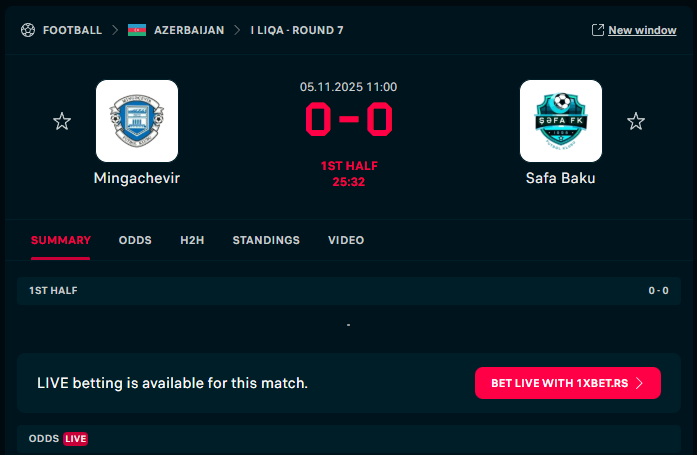The height and width of the screenshot is (455, 697).
Task: Favorite Mingachevir with the star icon
Action: tap(62, 121)
